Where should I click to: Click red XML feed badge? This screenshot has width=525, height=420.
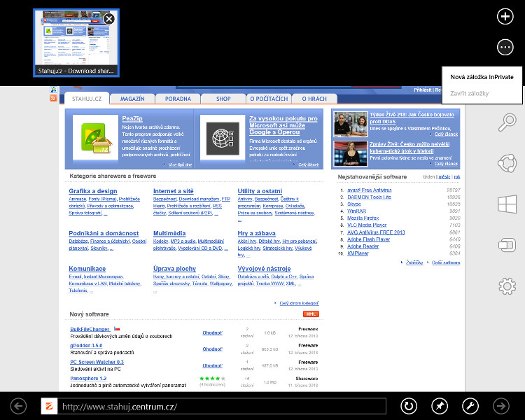tap(311, 314)
